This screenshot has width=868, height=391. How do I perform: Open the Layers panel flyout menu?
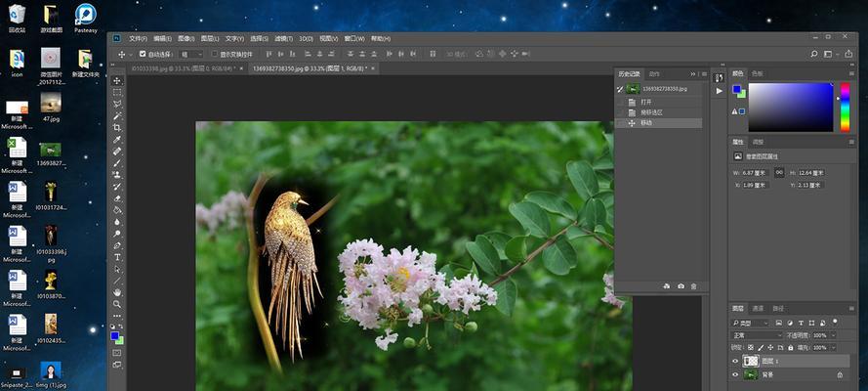pyautogui.click(x=852, y=309)
